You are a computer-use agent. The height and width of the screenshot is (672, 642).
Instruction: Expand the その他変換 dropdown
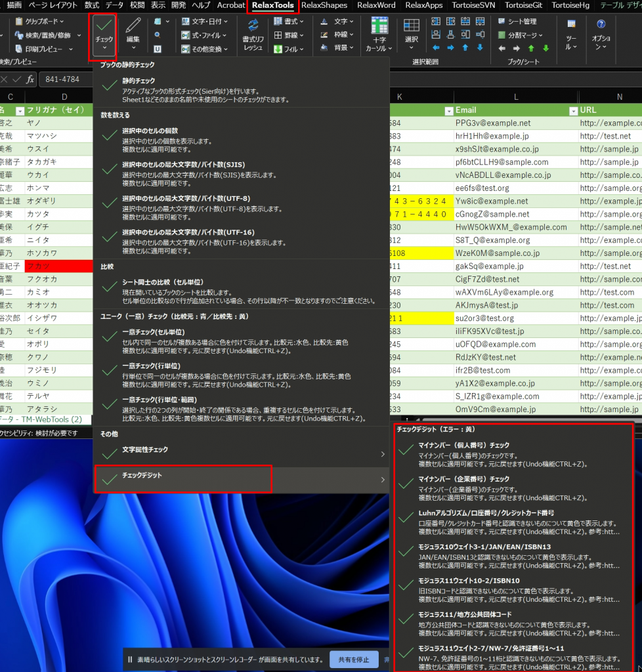click(x=226, y=49)
